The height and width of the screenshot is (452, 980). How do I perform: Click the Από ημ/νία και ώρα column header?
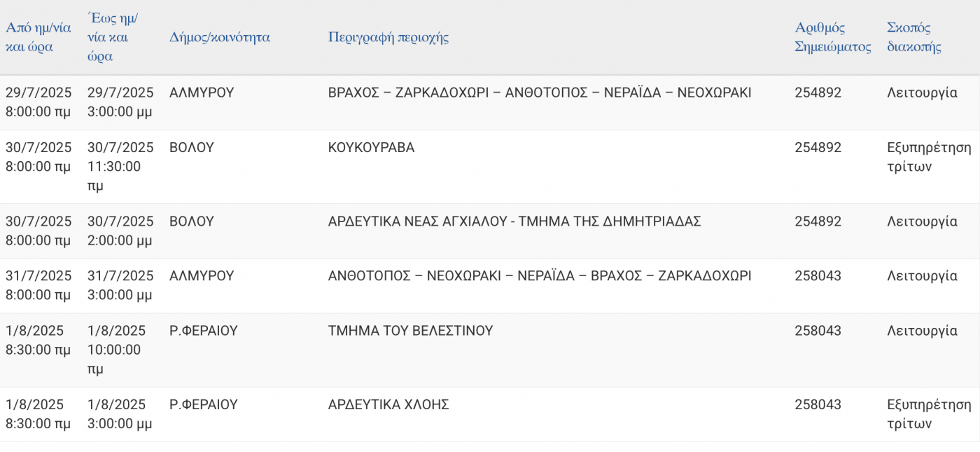tap(38, 37)
